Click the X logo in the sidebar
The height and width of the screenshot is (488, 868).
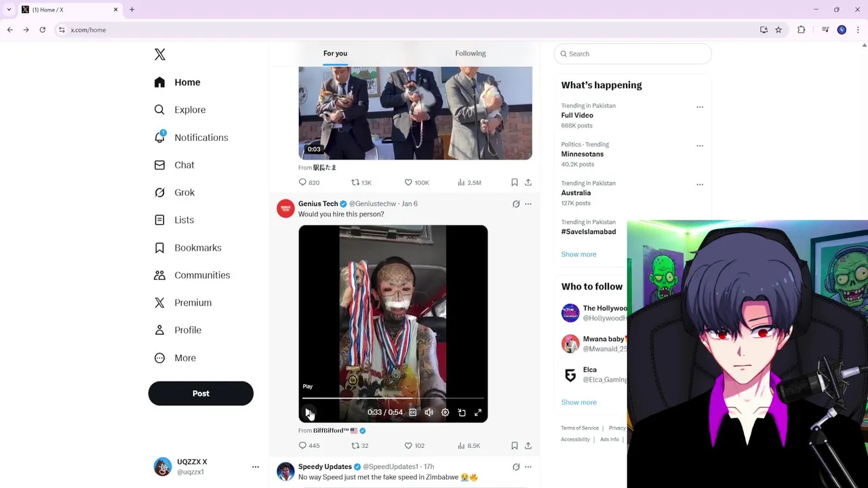160,54
